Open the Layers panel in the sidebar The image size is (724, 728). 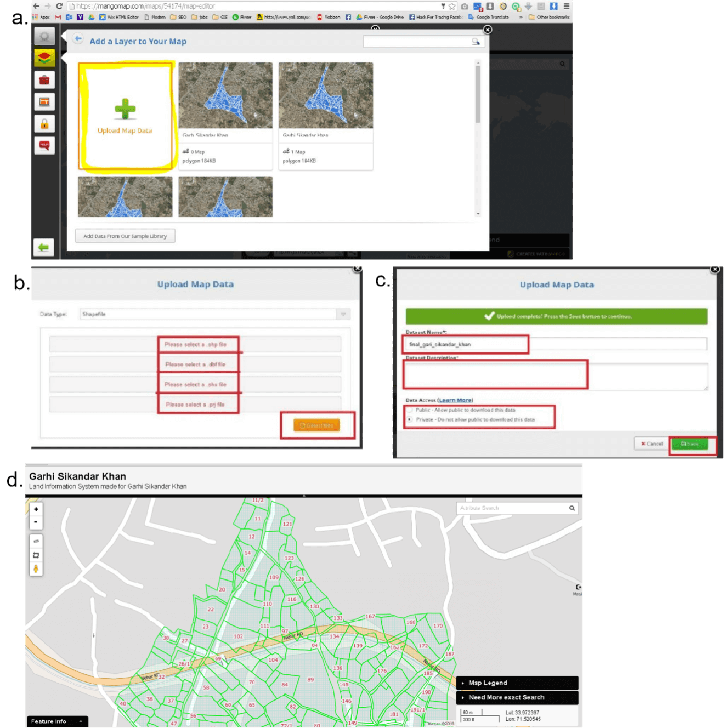44,57
